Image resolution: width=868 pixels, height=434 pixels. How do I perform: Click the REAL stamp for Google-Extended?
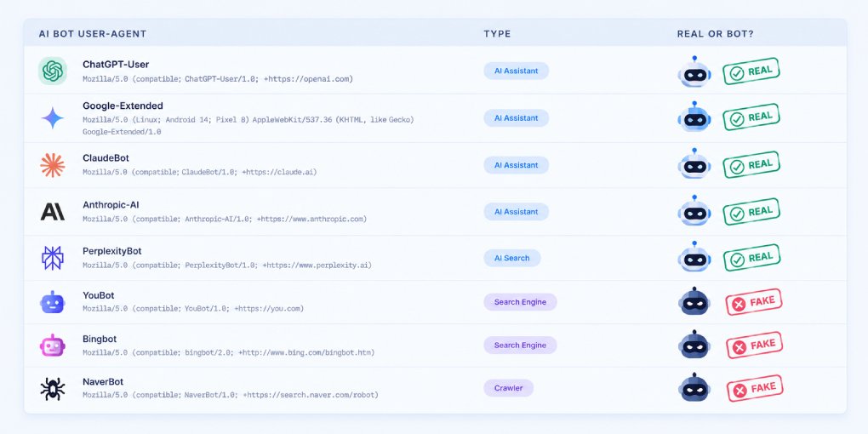tap(751, 117)
